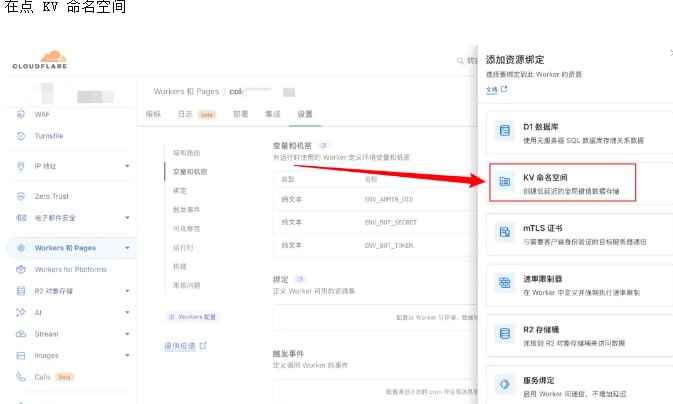This screenshot has height=404, width=673.
Task: Open 绑定 in settings navigation
Action: 180,191
